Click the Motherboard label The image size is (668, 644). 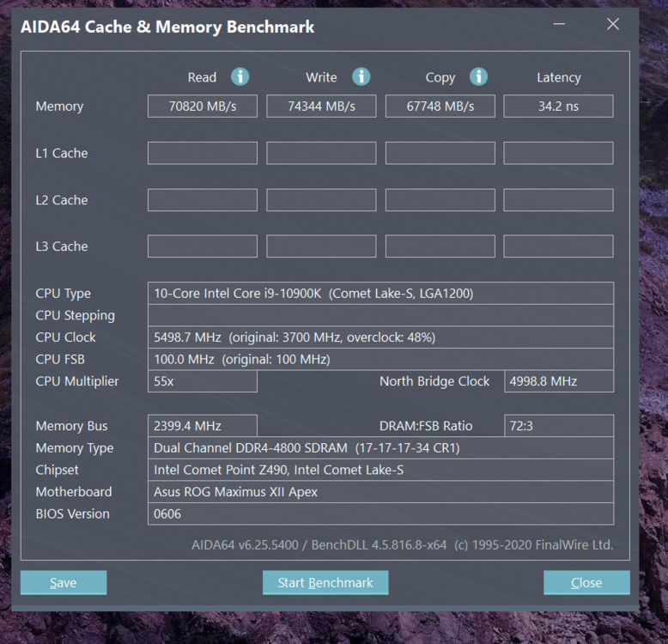pos(74,492)
